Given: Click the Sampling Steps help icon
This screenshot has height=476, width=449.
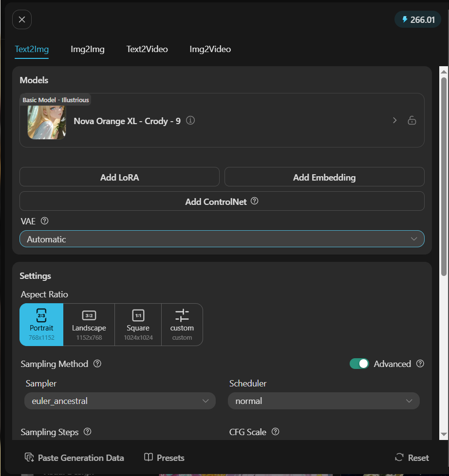Looking at the screenshot, I should coord(88,432).
